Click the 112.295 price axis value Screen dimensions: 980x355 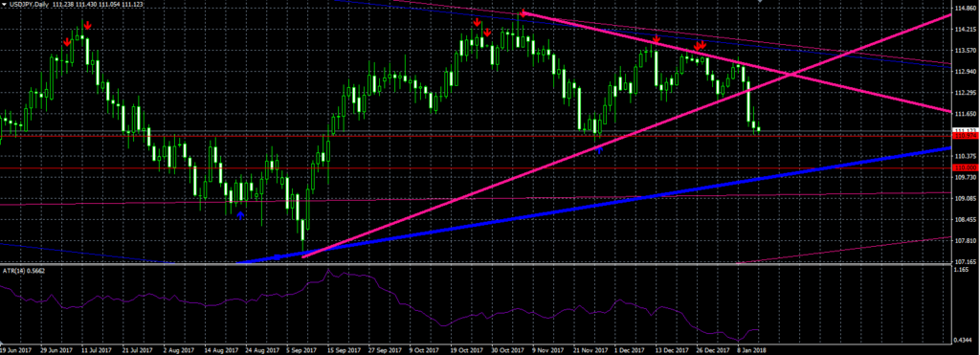point(966,93)
